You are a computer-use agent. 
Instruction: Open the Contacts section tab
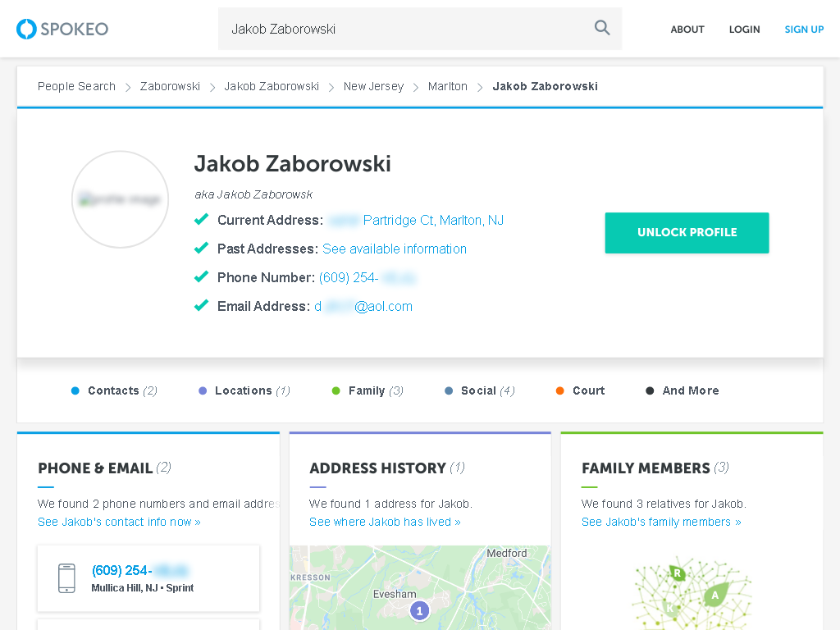pyautogui.click(x=114, y=390)
